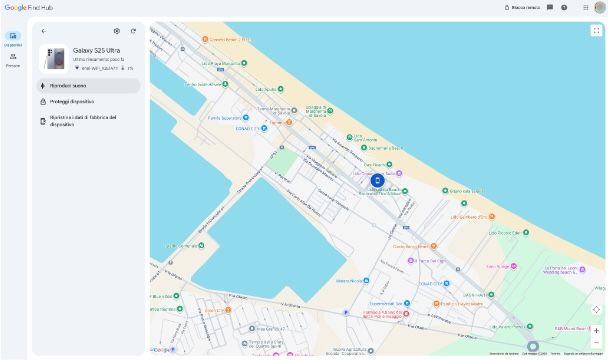Click the blue phone device marker
This screenshot has width=610, height=360.
(x=377, y=181)
